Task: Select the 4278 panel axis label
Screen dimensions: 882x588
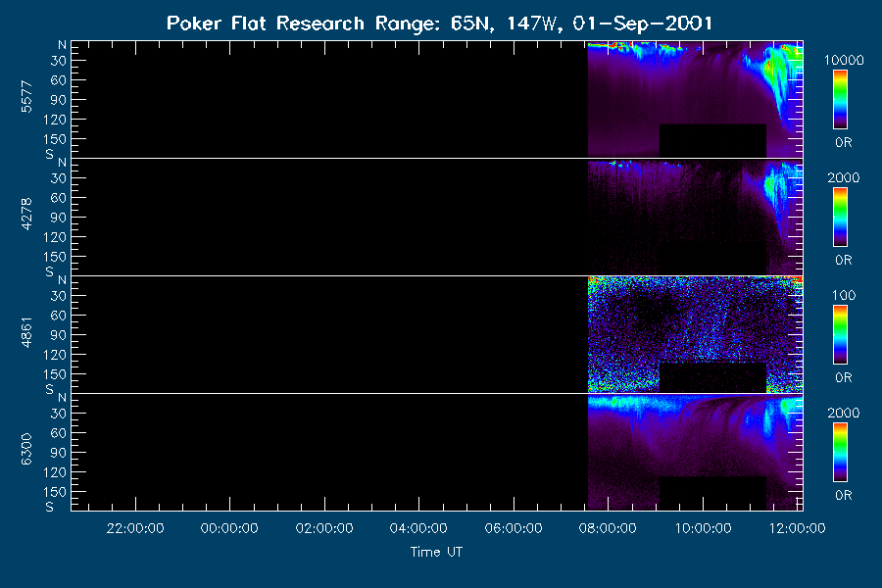Action: click(26, 215)
